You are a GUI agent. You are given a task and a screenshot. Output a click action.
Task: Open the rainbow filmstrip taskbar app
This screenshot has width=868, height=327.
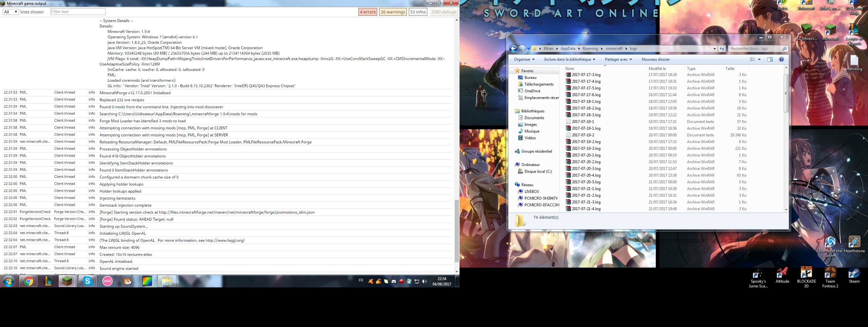coord(147,281)
